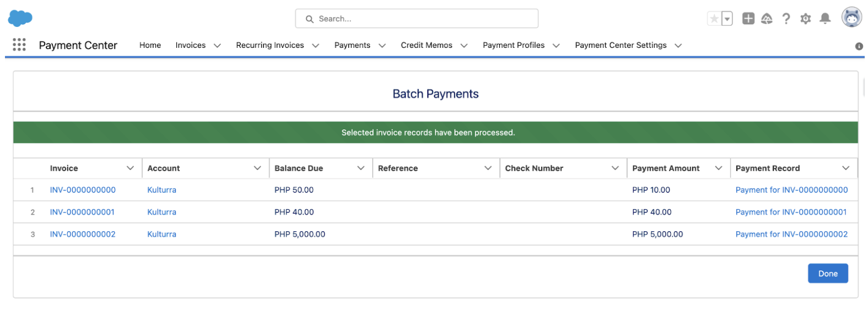Click the Salesforce cloud logo
The height and width of the screenshot is (310, 868).
[20, 18]
